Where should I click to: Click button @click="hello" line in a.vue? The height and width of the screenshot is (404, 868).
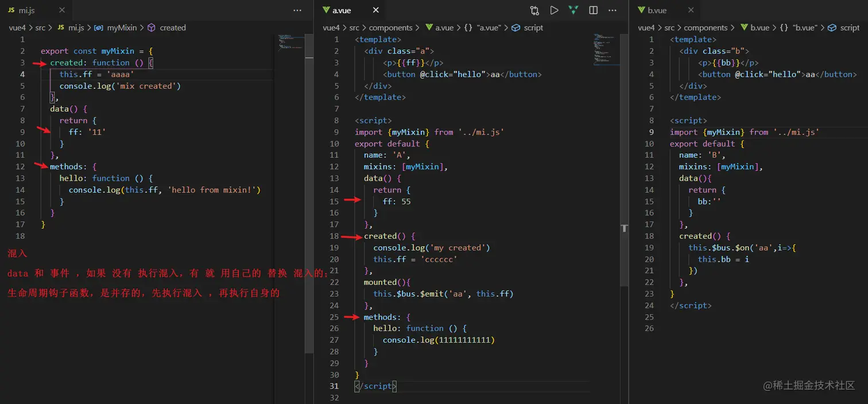point(462,74)
